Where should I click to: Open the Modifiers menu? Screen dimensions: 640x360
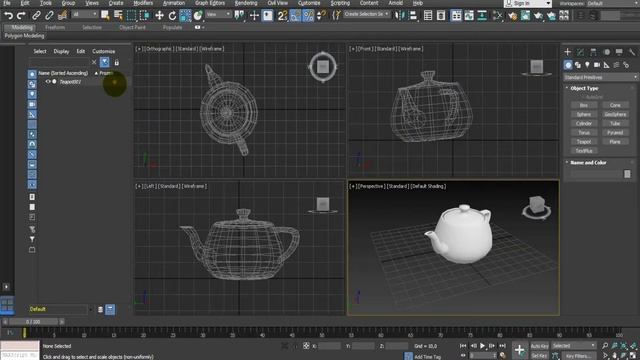(143, 3)
